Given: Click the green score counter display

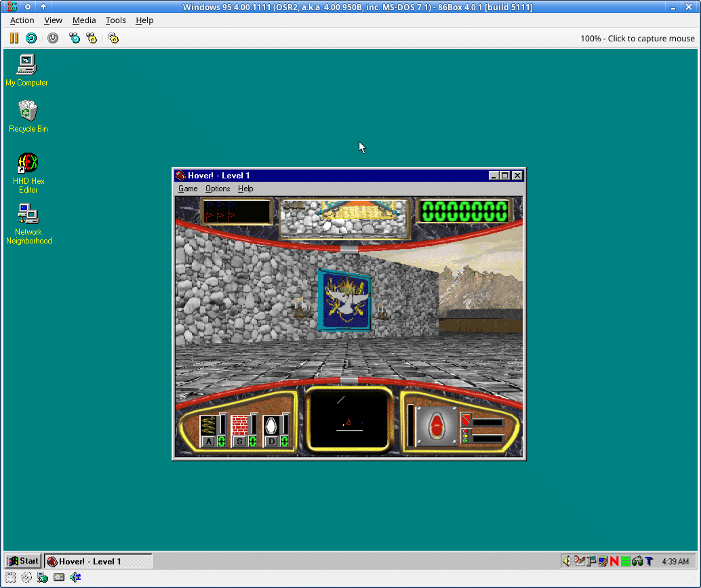Looking at the screenshot, I should click(x=464, y=211).
